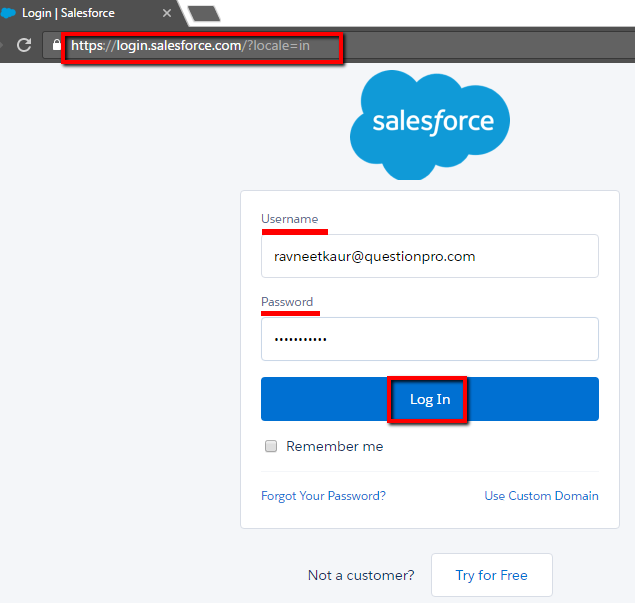Focus the Username input field

(x=430, y=256)
